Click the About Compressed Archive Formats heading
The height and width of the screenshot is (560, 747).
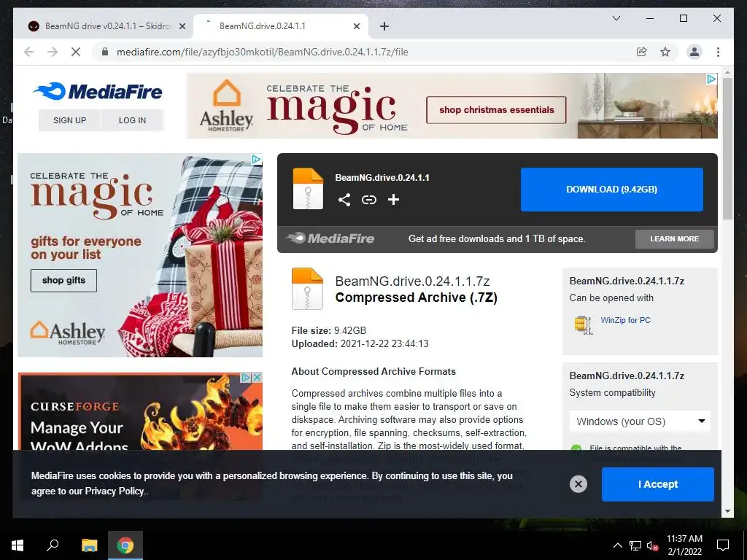373,371
